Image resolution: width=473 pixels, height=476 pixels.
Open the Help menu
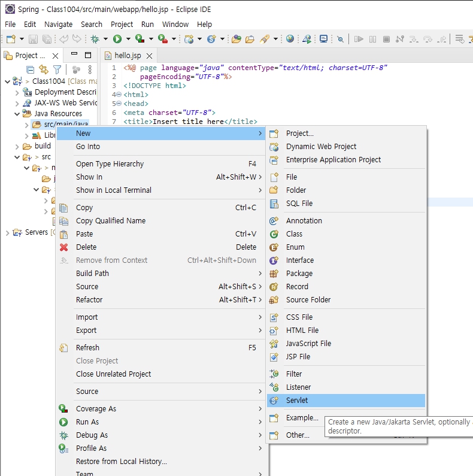pos(204,25)
